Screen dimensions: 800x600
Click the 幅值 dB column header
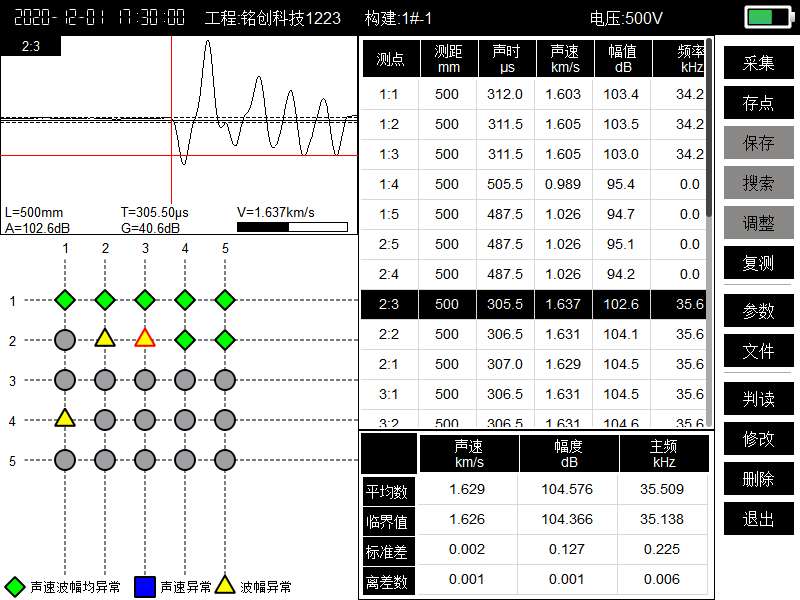[623, 59]
